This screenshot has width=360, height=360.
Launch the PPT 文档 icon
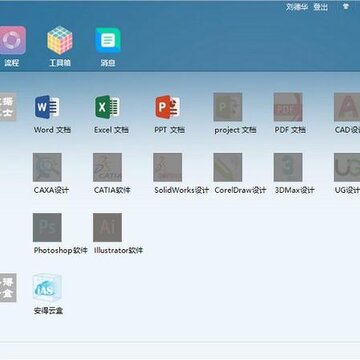point(168,107)
